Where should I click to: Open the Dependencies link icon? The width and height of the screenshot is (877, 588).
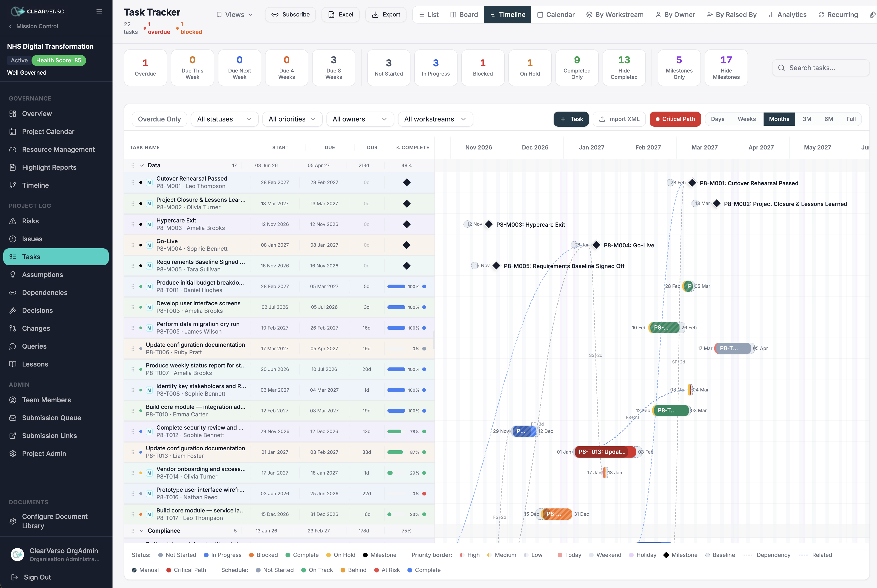13,293
